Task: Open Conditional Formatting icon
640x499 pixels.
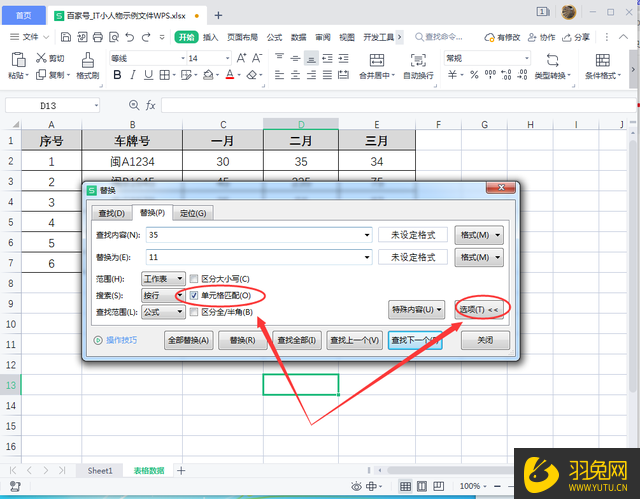Action: 602,60
